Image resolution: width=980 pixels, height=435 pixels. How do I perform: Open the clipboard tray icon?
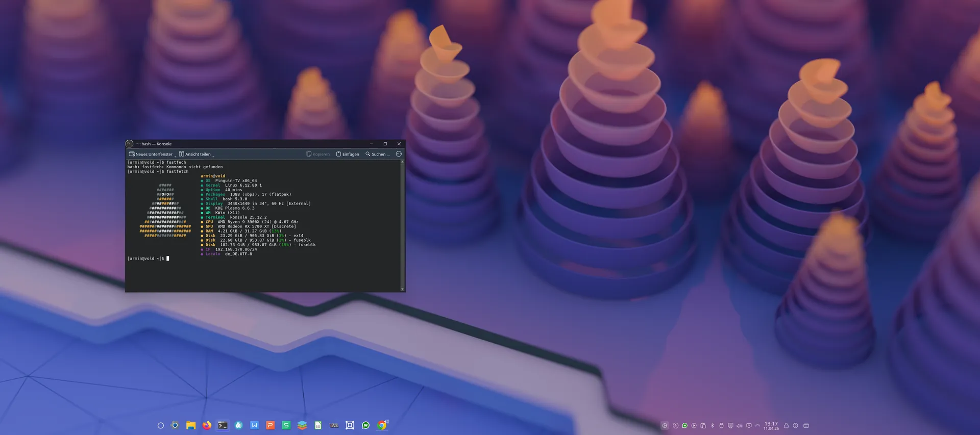tap(703, 425)
